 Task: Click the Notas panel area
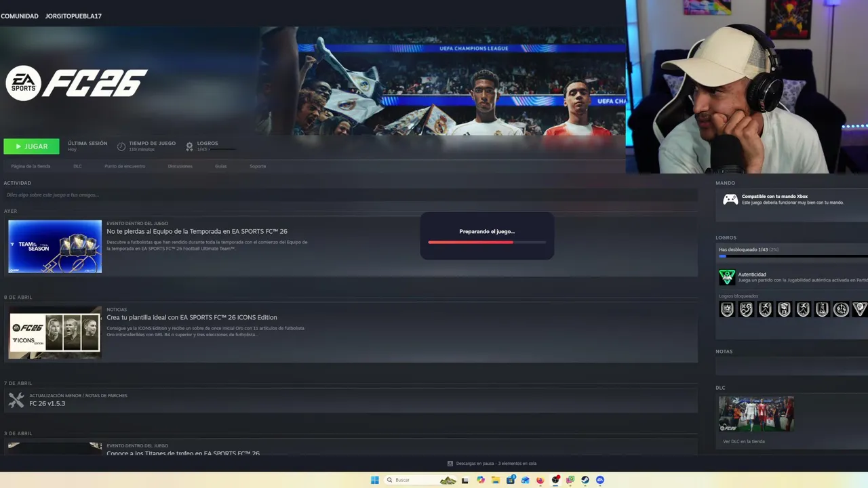(791, 366)
